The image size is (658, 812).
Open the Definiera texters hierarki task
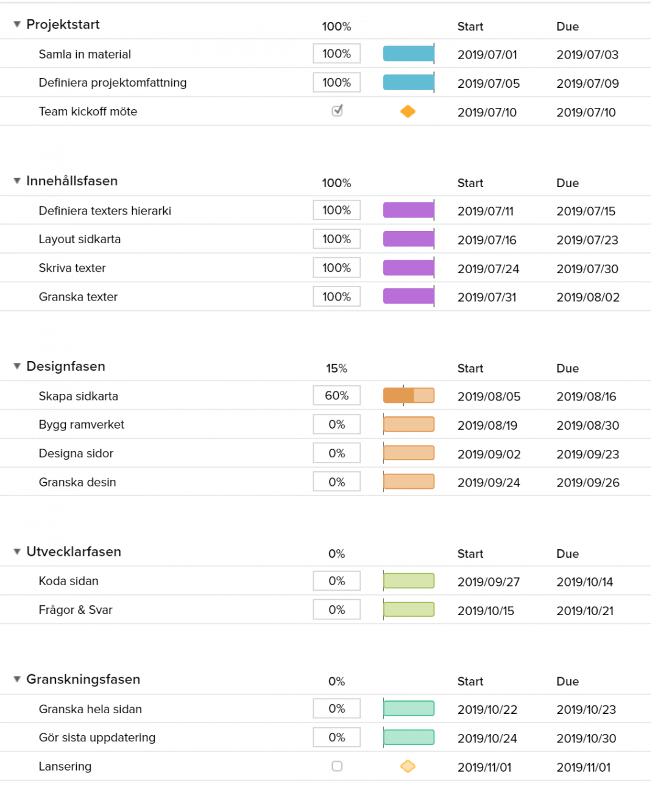point(105,210)
